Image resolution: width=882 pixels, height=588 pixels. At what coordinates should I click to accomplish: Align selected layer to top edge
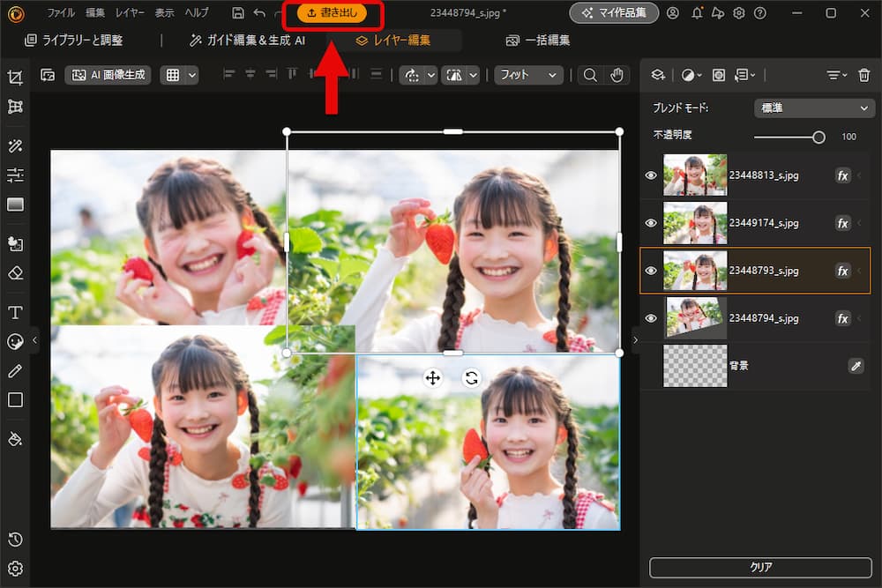tap(292, 74)
